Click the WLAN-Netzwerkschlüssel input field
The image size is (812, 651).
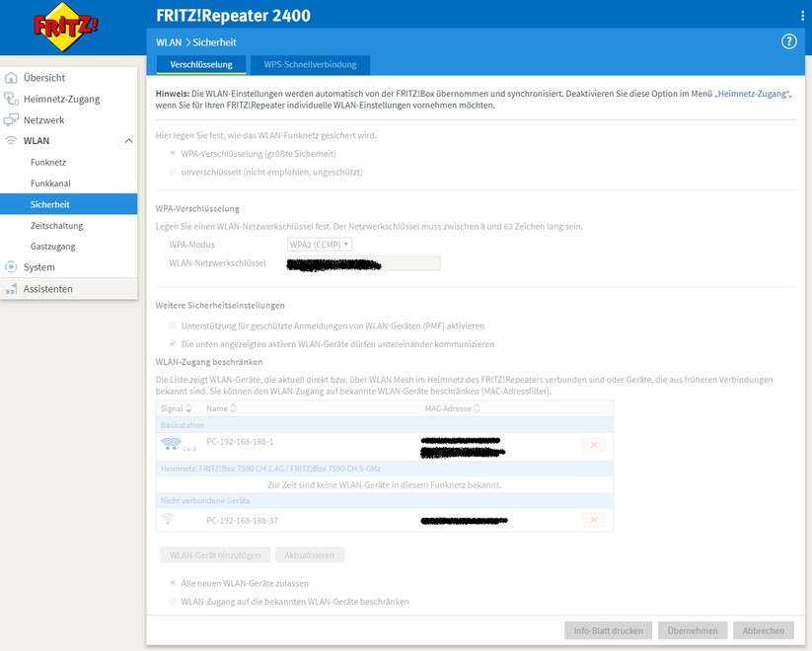[x=363, y=263]
